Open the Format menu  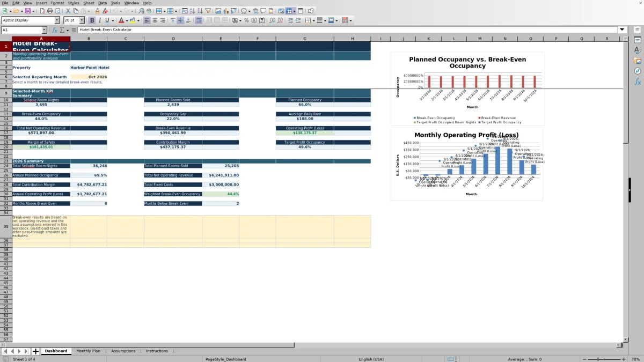point(57,3)
